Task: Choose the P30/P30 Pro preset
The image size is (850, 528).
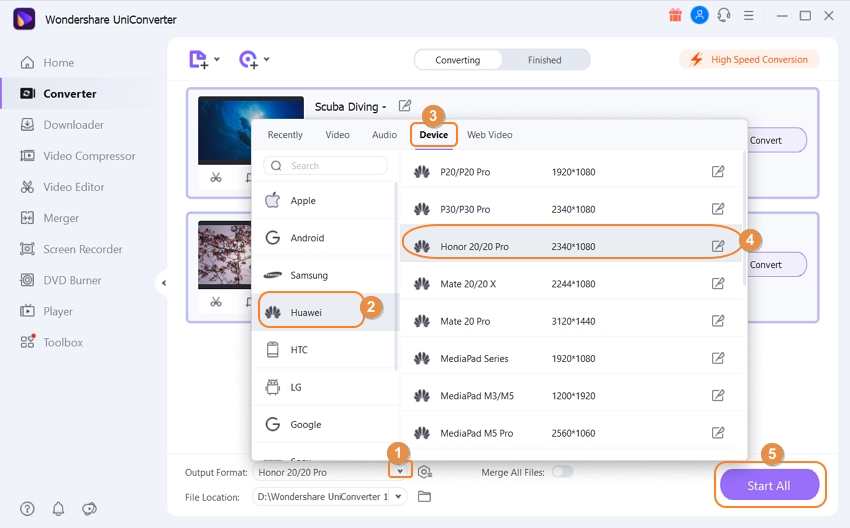Action: point(570,209)
